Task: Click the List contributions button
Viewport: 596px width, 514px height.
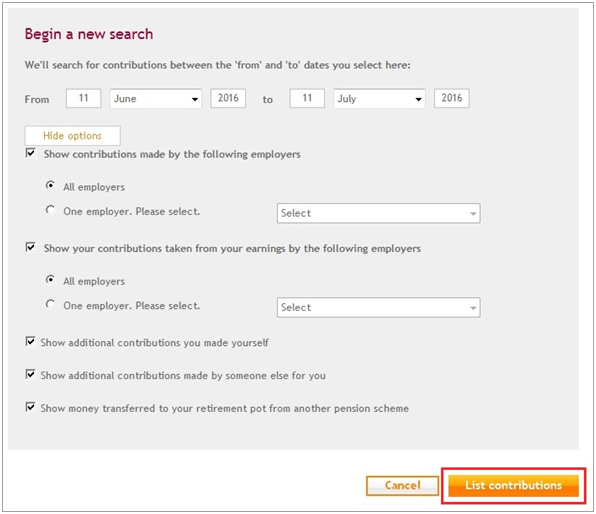Action: tap(513, 485)
